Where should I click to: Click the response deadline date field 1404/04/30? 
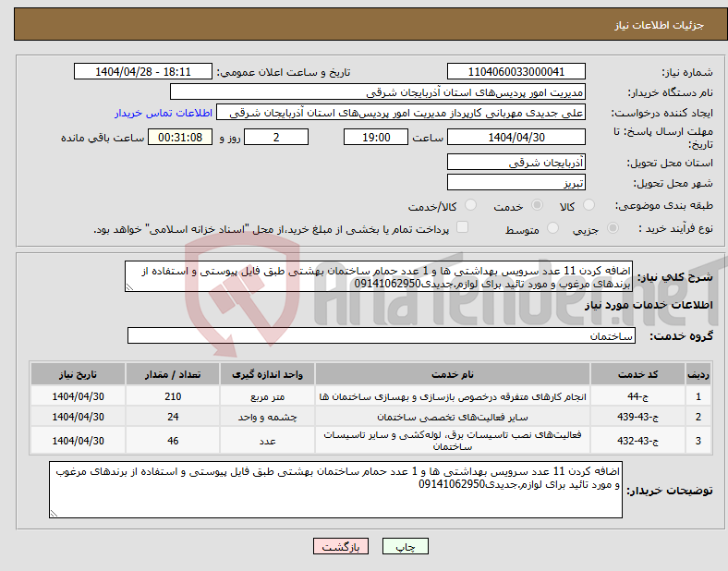tap(516, 137)
